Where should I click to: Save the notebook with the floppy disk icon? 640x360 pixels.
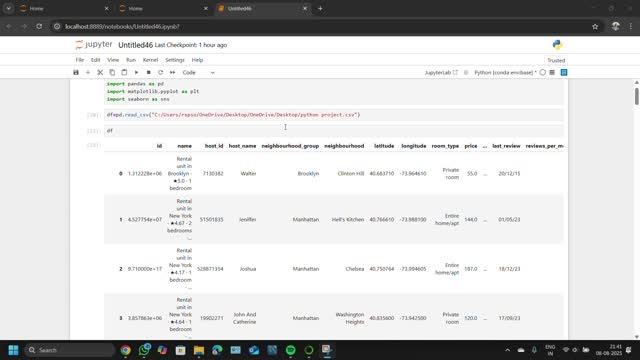click(x=76, y=72)
